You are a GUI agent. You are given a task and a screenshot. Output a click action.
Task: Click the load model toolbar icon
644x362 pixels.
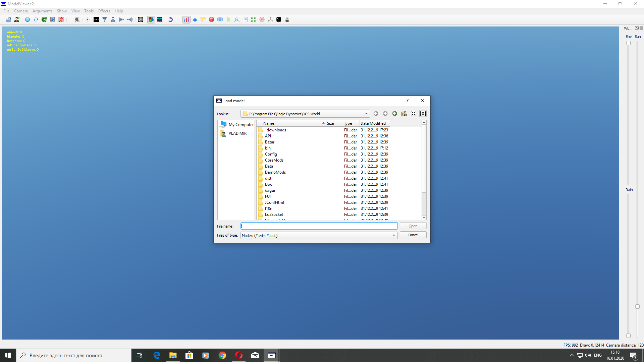(x=8, y=19)
